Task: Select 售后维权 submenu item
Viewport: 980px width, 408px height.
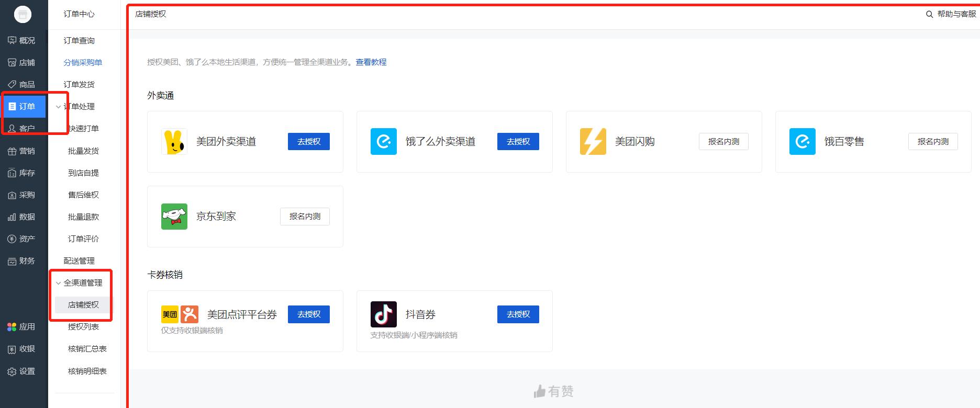Action: [x=83, y=195]
